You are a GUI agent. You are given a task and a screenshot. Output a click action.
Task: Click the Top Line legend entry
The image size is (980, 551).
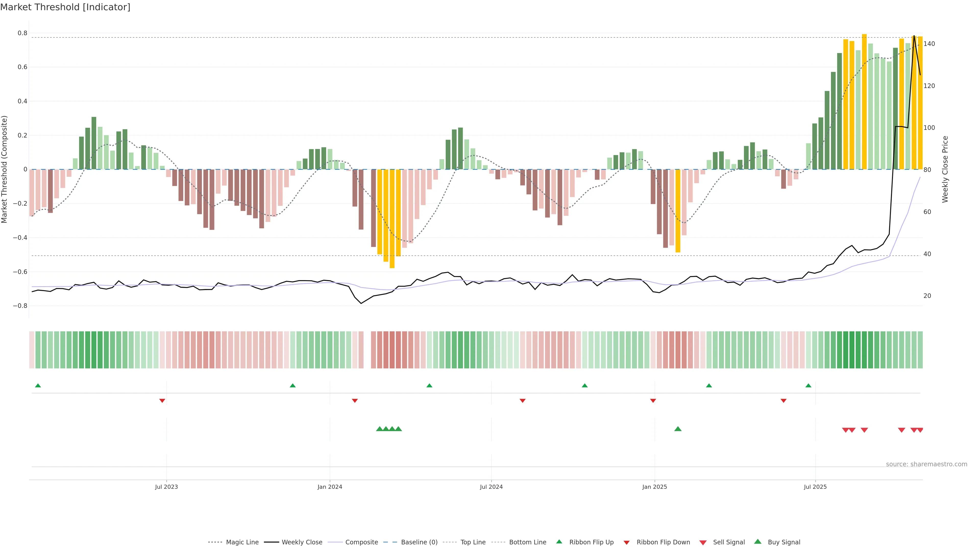[x=473, y=542]
